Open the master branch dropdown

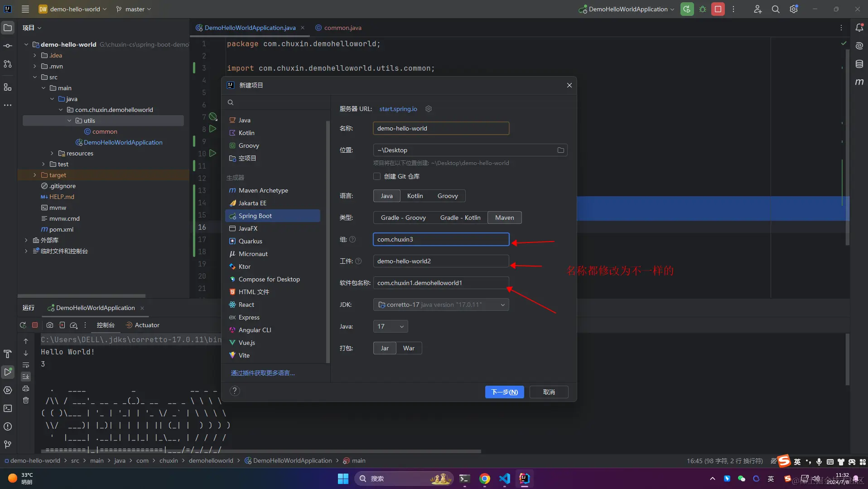[x=134, y=9]
